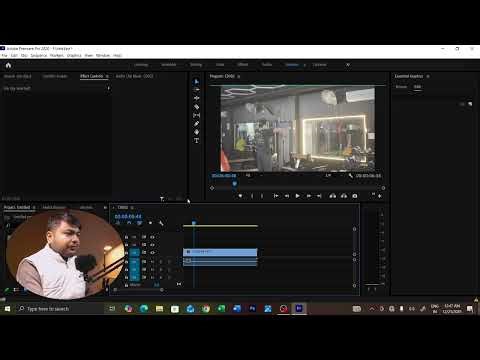Toggle sync lock on track V1
Screen dimensions: 480x360
(144, 253)
